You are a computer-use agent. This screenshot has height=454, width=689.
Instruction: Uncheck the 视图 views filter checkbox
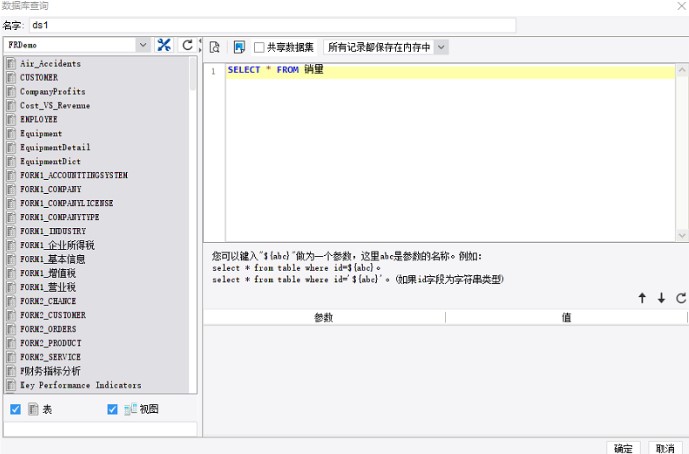(x=112, y=410)
